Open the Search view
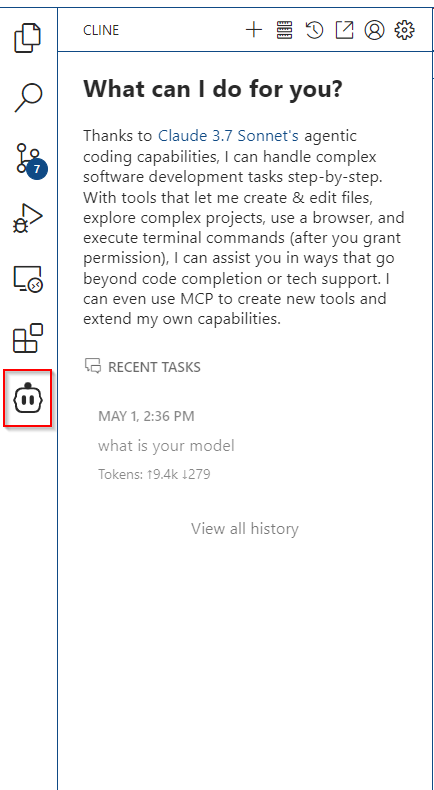Screen dimensions: 434x790 pyautogui.click(x=28, y=98)
